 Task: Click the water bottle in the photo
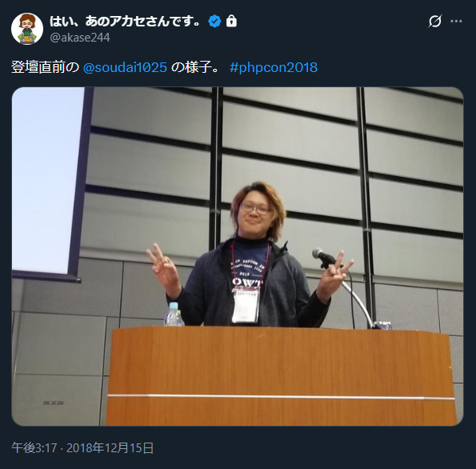[174, 314]
